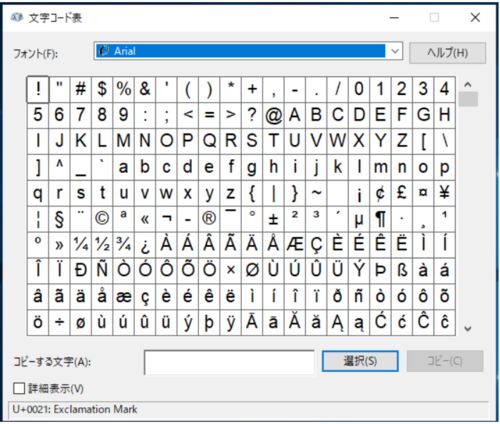Select the exclamation mark ! character

coord(38,89)
